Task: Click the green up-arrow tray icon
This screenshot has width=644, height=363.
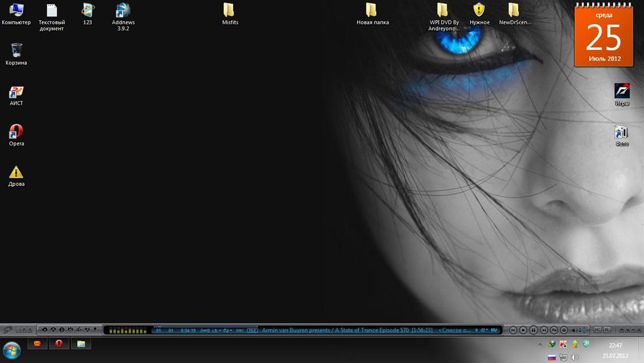Action: [x=575, y=344]
